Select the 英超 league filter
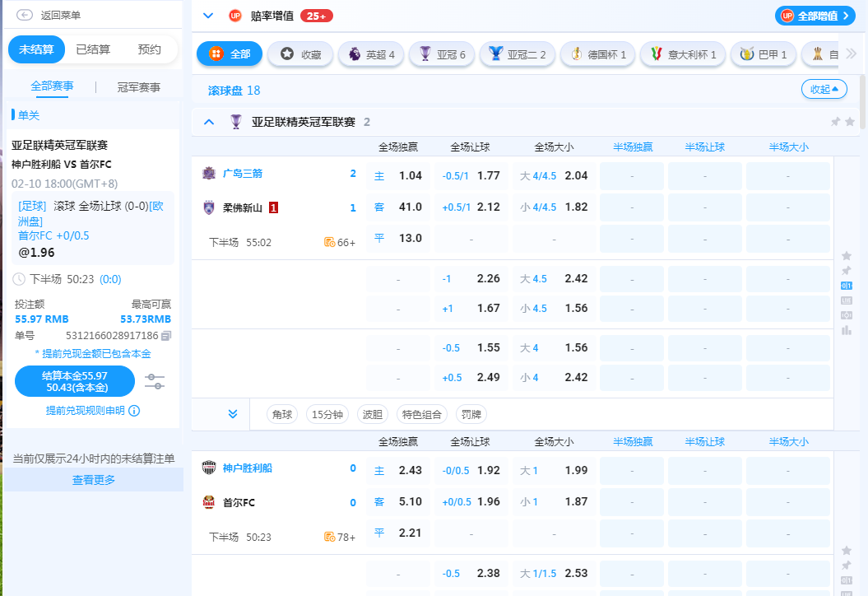Image resolution: width=868 pixels, height=596 pixels. [x=369, y=54]
